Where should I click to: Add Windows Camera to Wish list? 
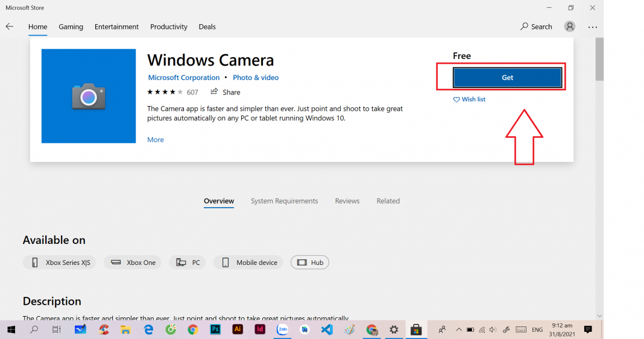[x=469, y=99]
